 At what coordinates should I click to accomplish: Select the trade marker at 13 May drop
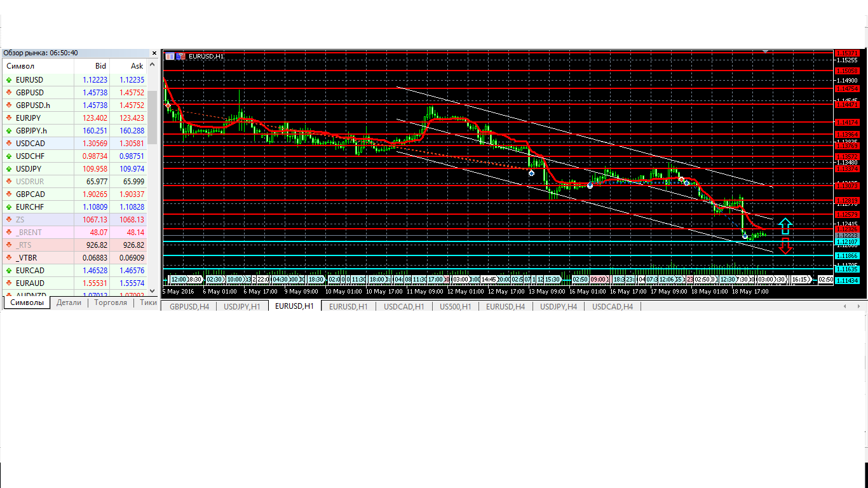[x=531, y=173]
